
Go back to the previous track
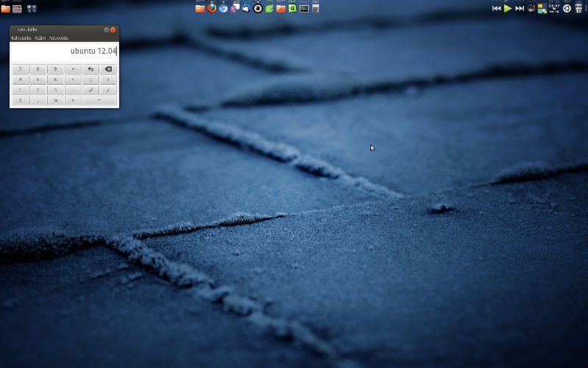(x=496, y=8)
